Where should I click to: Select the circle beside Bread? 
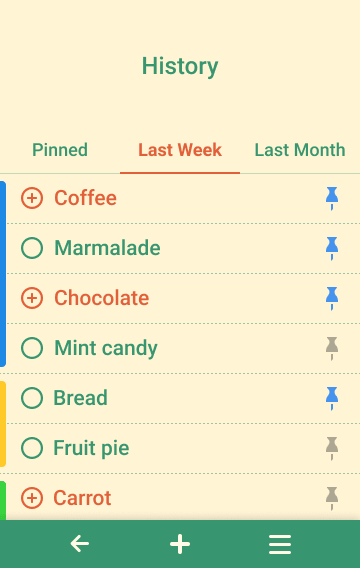pos(32,398)
